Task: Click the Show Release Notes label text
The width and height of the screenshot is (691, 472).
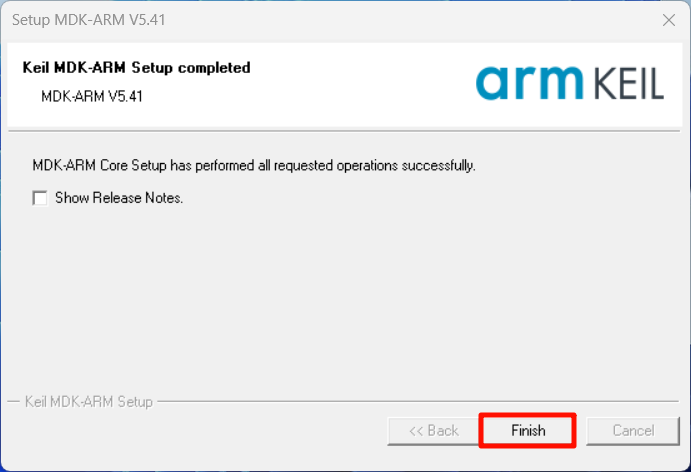Action: click(x=119, y=198)
